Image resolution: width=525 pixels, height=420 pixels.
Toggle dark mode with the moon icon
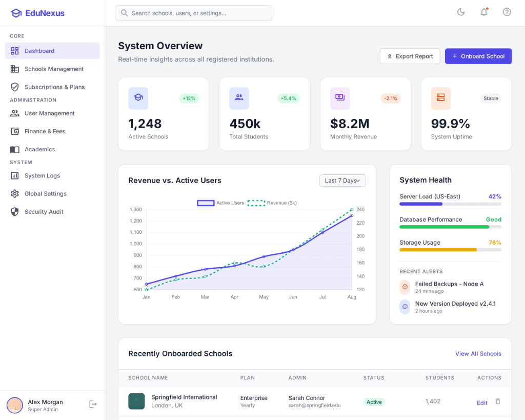(x=460, y=12)
